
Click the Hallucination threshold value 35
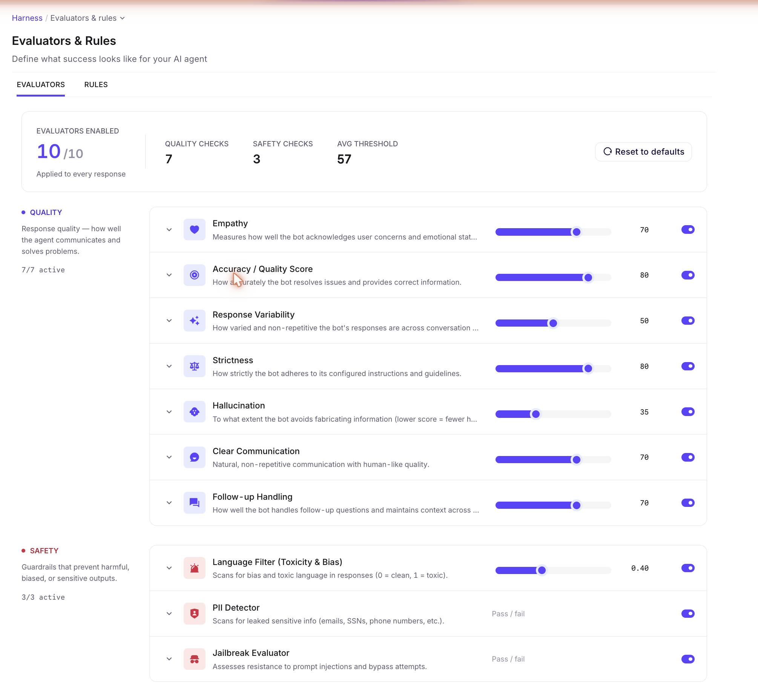coord(644,412)
